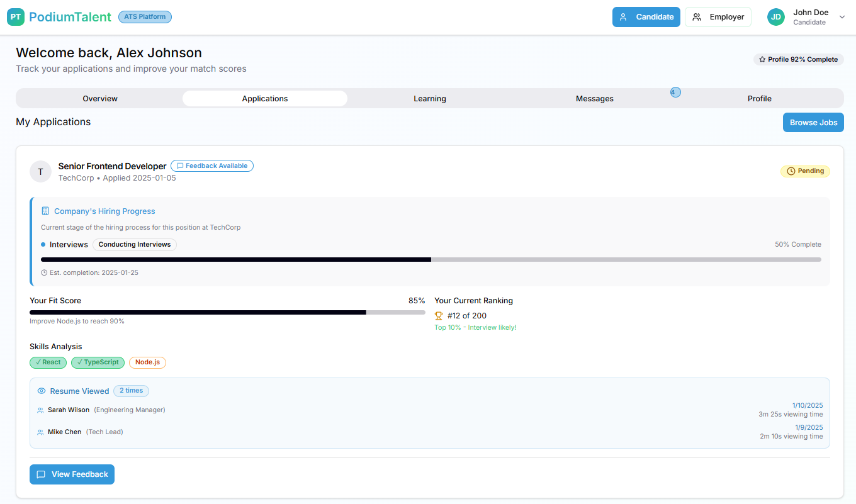The image size is (856, 504).
Task: Click the TechCorp 'T' company avatar
Action: pyautogui.click(x=40, y=172)
